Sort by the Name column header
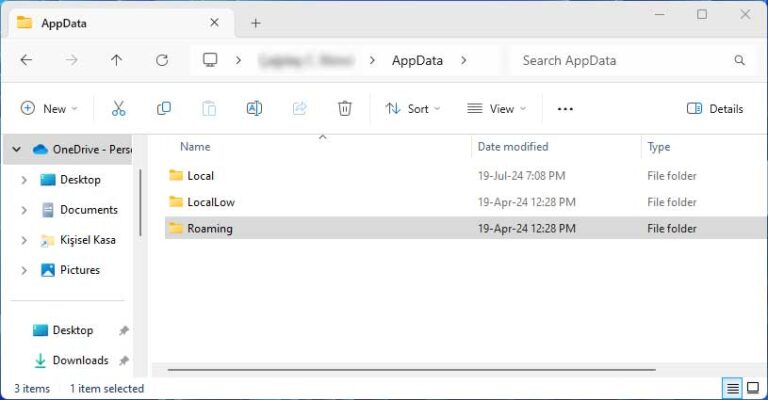 pyautogui.click(x=195, y=147)
